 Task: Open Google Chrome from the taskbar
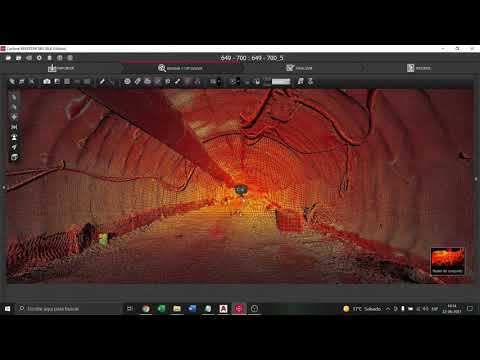pyautogui.click(x=146, y=309)
